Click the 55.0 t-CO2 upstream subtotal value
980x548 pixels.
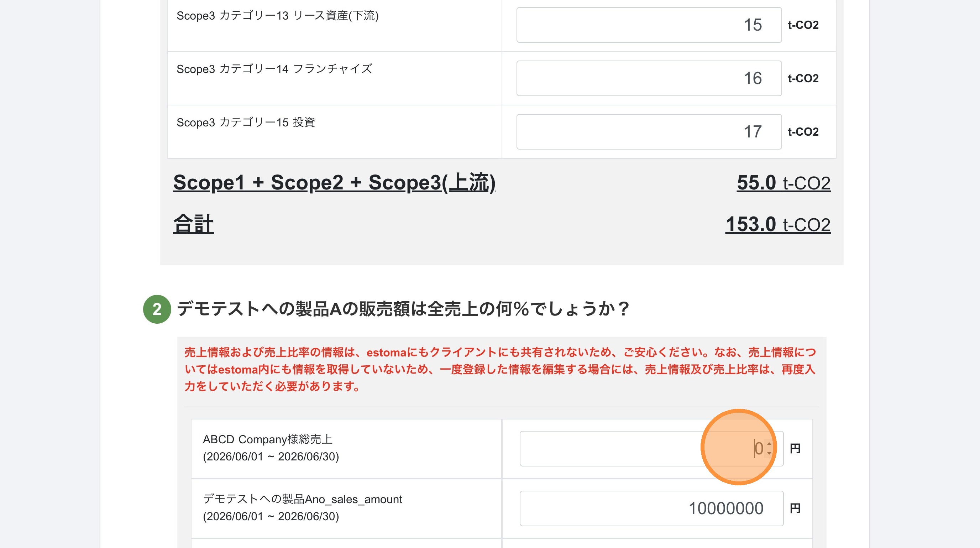click(783, 183)
